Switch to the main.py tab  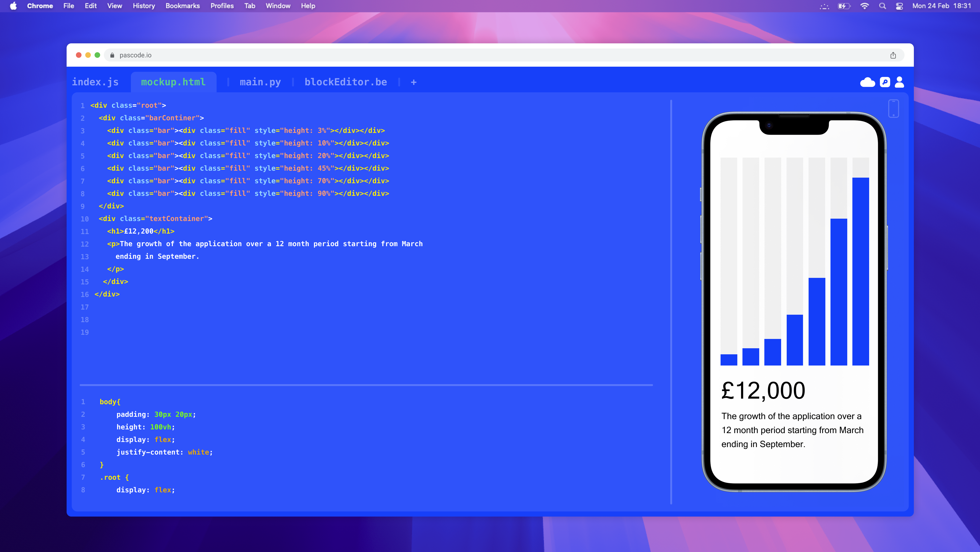[260, 82]
